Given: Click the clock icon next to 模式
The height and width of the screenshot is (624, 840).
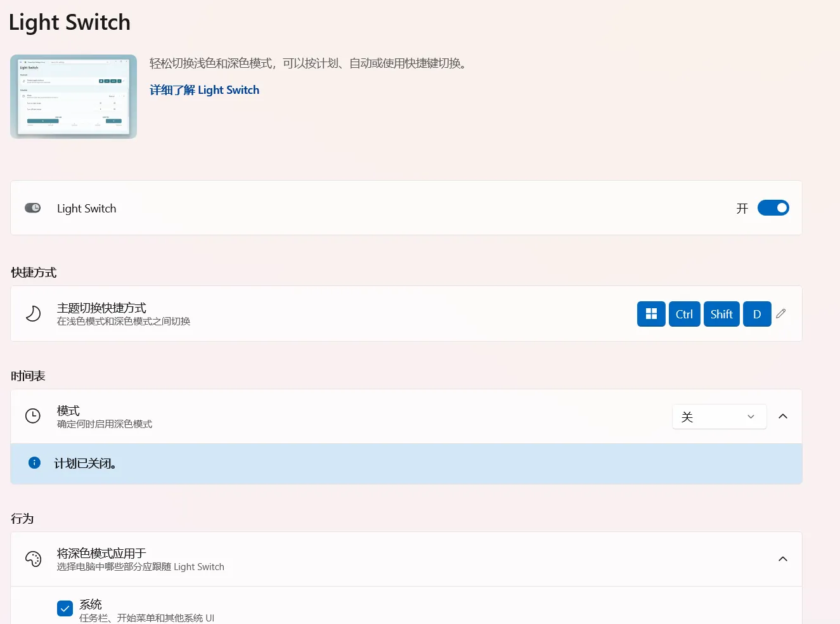Looking at the screenshot, I should pyautogui.click(x=33, y=416).
